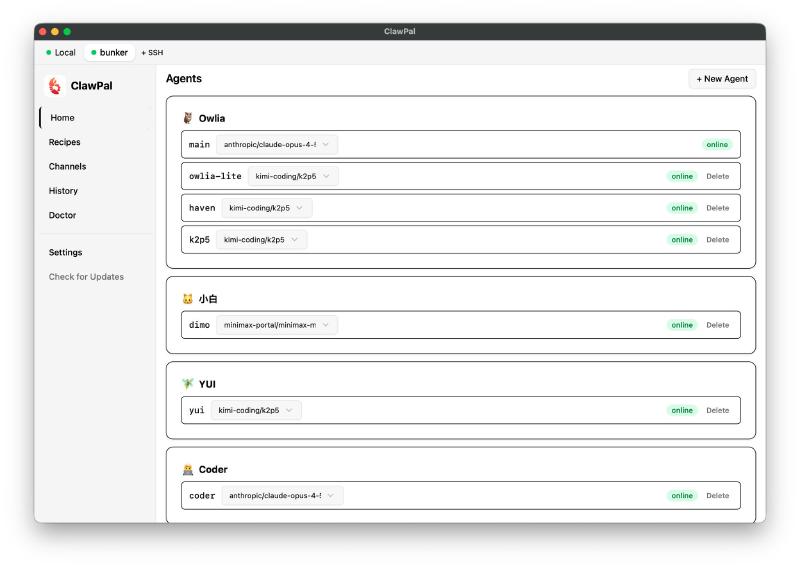Open the Recipes page in sidebar
The height and width of the screenshot is (568, 800).
65,142
